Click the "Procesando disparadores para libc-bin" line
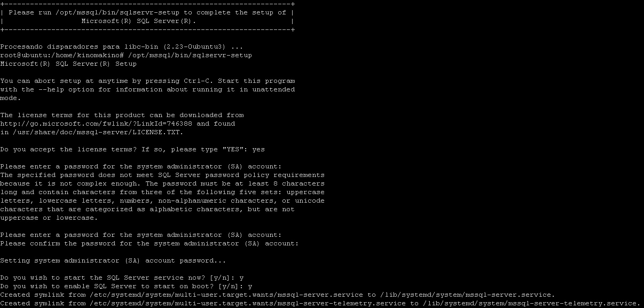 pos(122,47)
